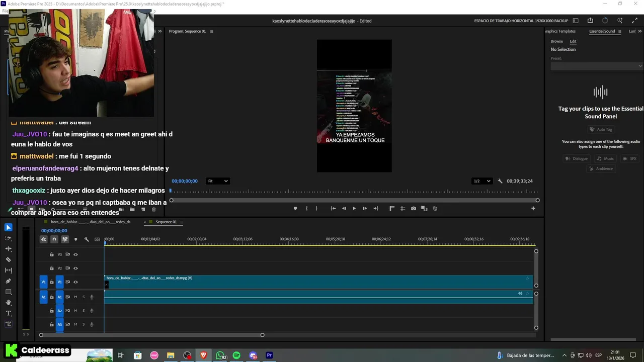Click the Auto Tag button
This screenshot has width=644, height=362.
[600, 129]
